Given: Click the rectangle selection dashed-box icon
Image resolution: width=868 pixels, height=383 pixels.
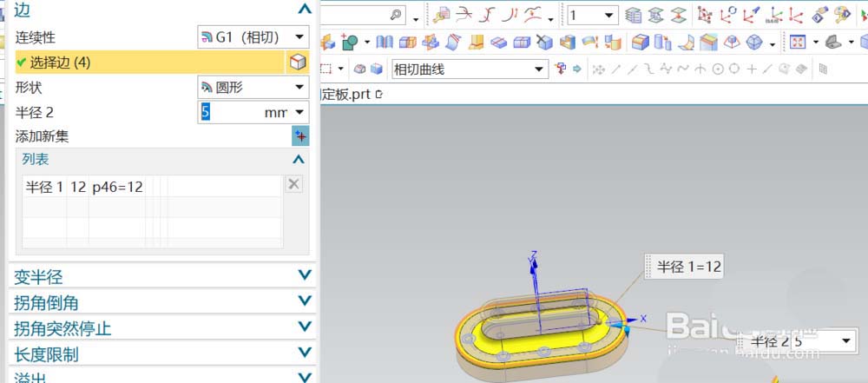Looking at the screenshot, I should [x=326, y=69].
